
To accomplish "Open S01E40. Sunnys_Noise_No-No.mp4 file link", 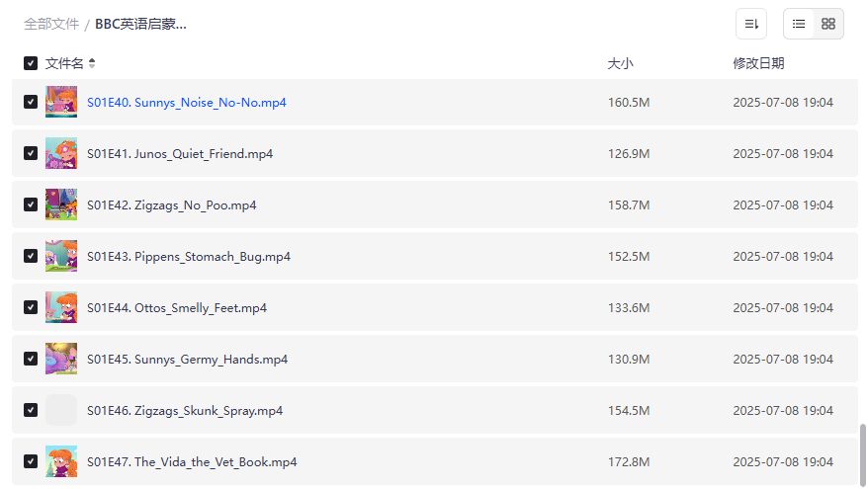I will (x=187, y=103).
